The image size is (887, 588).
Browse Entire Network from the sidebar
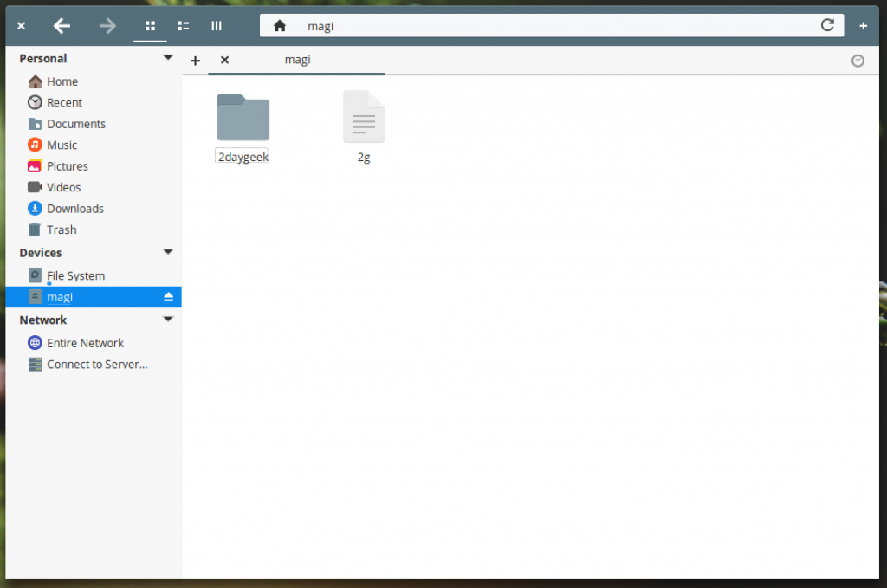point(84,342)
